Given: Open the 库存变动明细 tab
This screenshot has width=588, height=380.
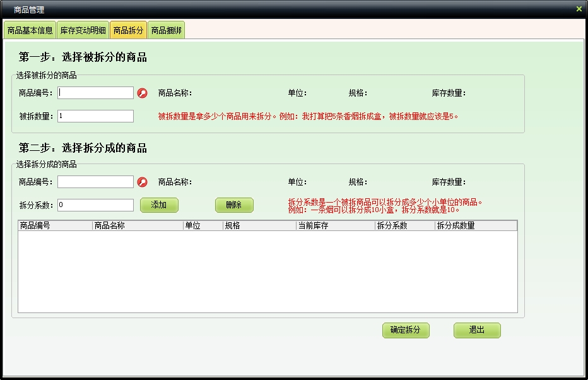Looking at the screenshot, I should 83,30.
